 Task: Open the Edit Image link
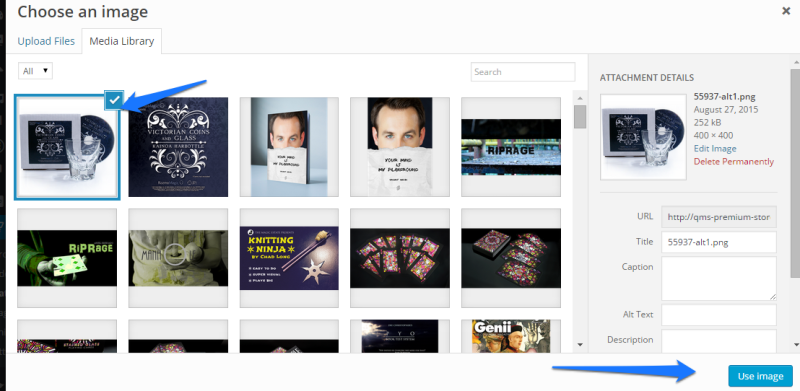pyautogui.click(x=715, y=149)
